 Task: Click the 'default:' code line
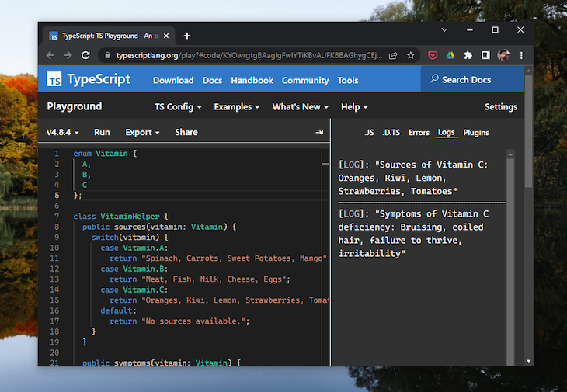click(118, 310)
